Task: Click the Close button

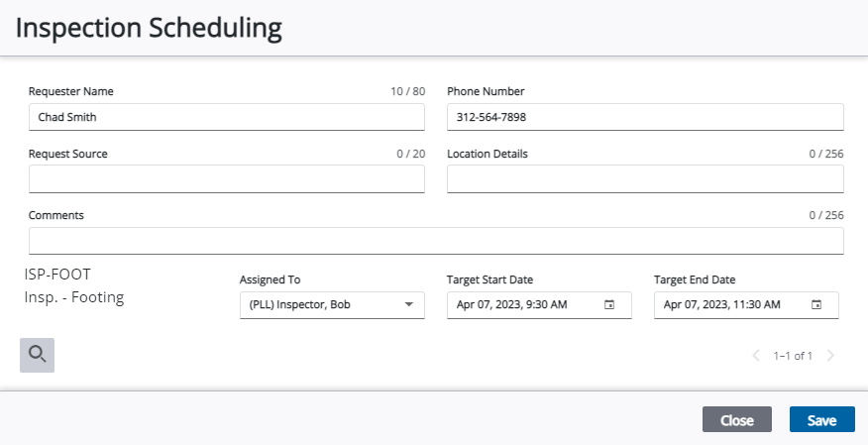Action: (736, 420)
